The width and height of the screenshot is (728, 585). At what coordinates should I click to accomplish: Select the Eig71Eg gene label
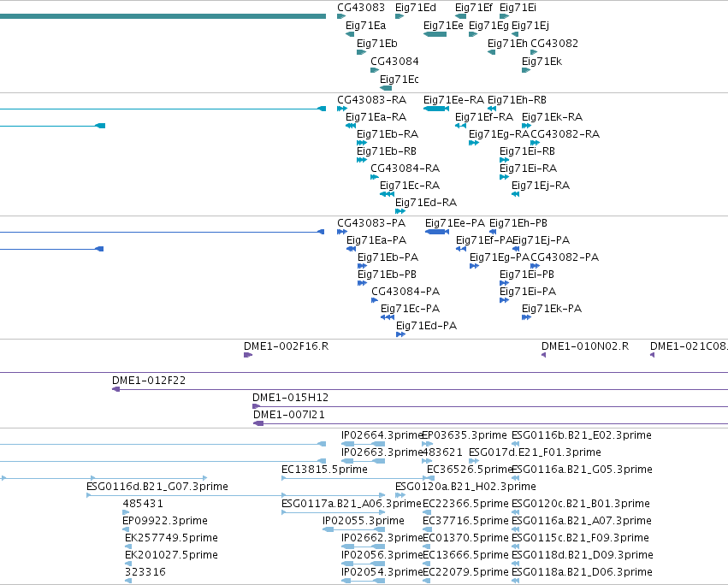(x=488, y=26)
